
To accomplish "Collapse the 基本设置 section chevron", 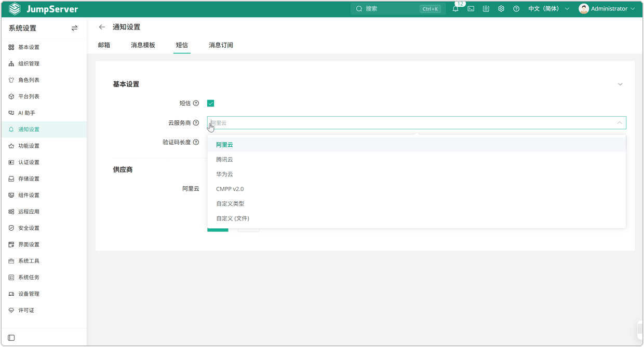I will click(620, 85).
